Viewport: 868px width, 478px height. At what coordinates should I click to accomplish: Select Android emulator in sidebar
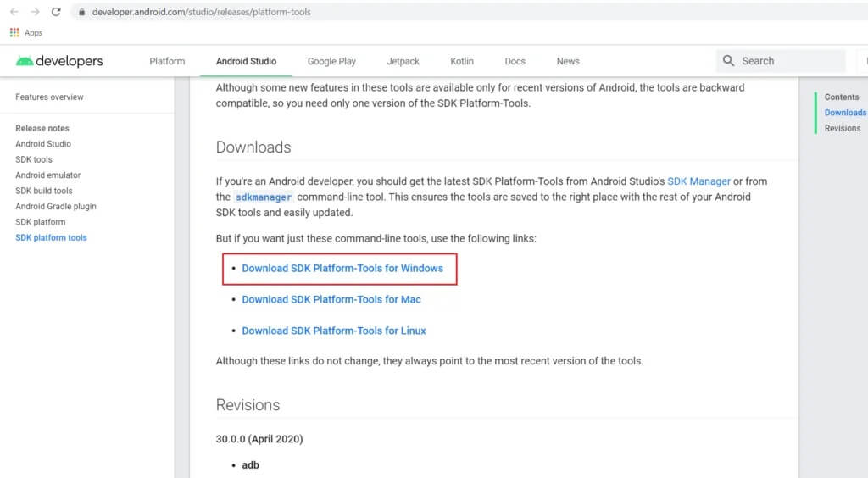pyautogui.click(x=48, y=175)
